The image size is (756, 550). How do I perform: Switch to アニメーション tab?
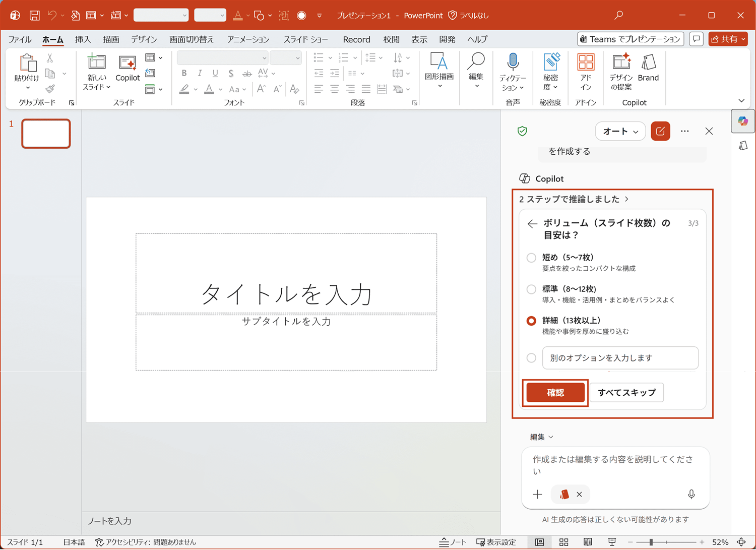(x=248, y=39)
